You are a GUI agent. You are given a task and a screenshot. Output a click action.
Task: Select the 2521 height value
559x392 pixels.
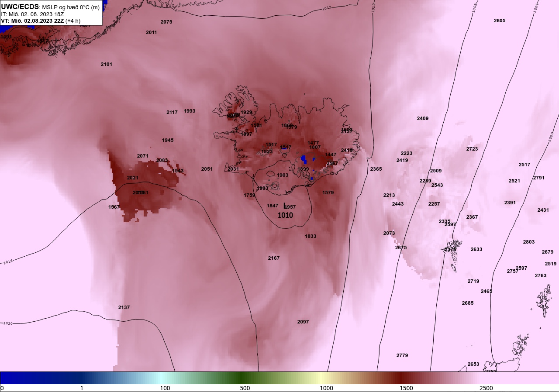[x=514, y=181]
